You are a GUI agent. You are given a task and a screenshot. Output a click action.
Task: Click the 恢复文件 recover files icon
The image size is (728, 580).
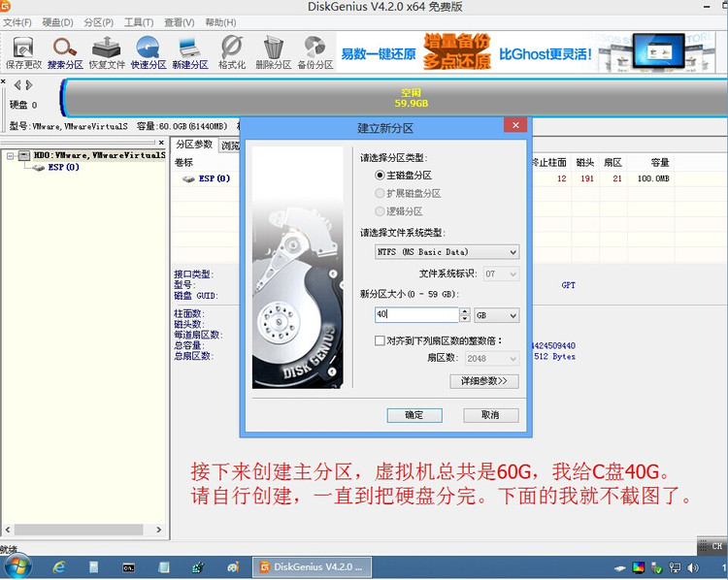point(107,51)
